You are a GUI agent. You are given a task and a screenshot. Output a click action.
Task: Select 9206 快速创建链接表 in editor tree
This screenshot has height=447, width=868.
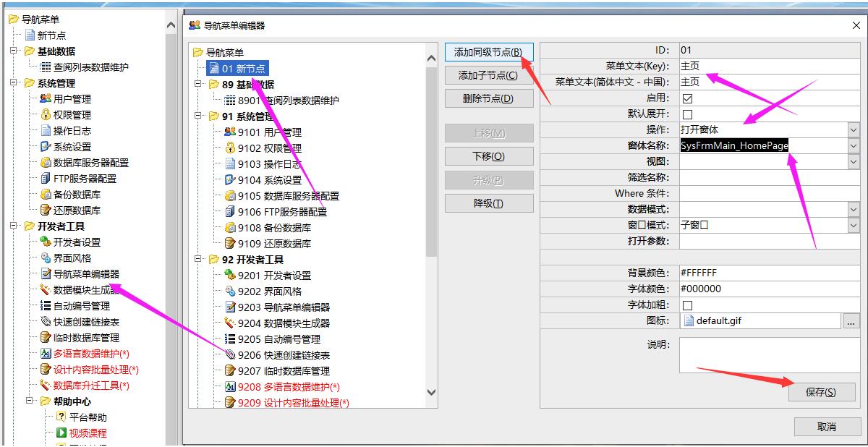coord(284,355)
